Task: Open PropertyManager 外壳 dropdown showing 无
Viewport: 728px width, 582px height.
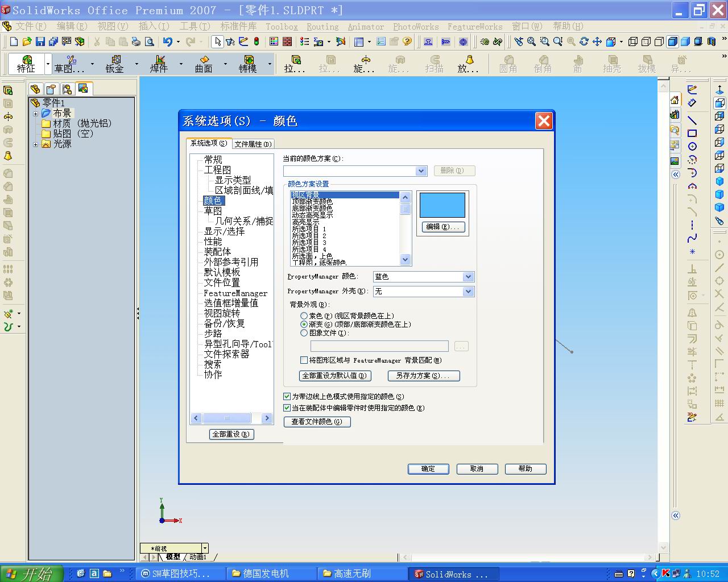Action: pyautogui.click(x=468, y=292)
